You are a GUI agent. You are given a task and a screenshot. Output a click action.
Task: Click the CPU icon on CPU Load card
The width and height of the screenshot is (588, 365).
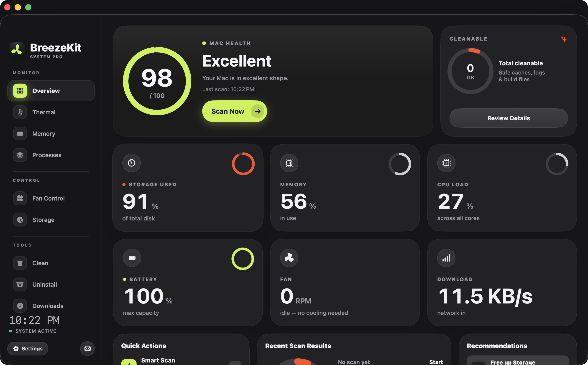(x=446, y=163)
